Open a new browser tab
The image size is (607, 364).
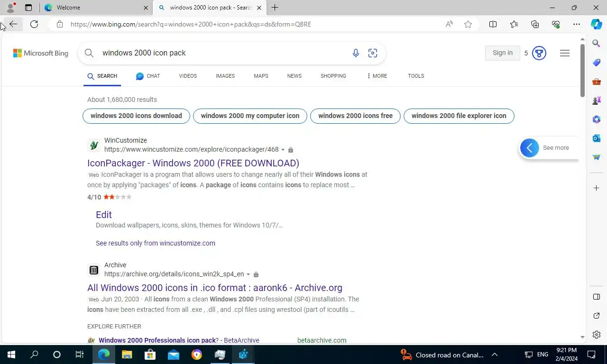pyautogui.click(x=275, y=8)
